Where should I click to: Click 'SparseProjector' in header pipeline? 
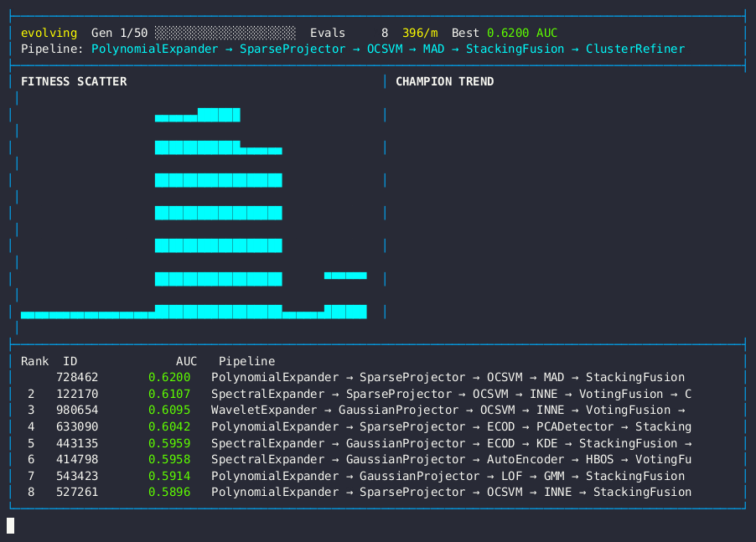coord(293,49)
